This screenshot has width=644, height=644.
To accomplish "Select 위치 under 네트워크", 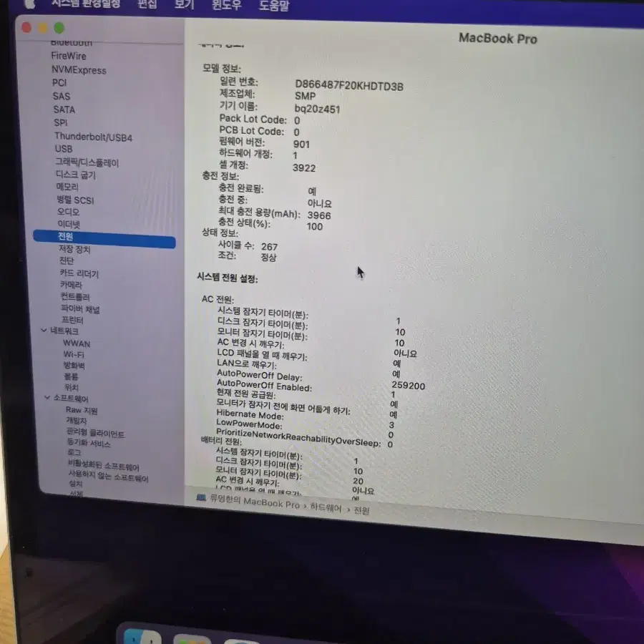I will pyautogui.click(x=72, y=387).
